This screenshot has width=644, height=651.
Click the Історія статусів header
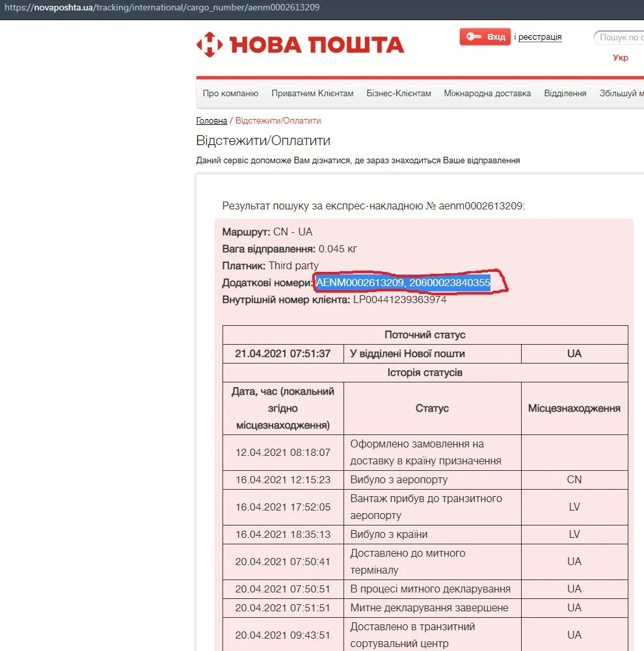tap(425, 373)
